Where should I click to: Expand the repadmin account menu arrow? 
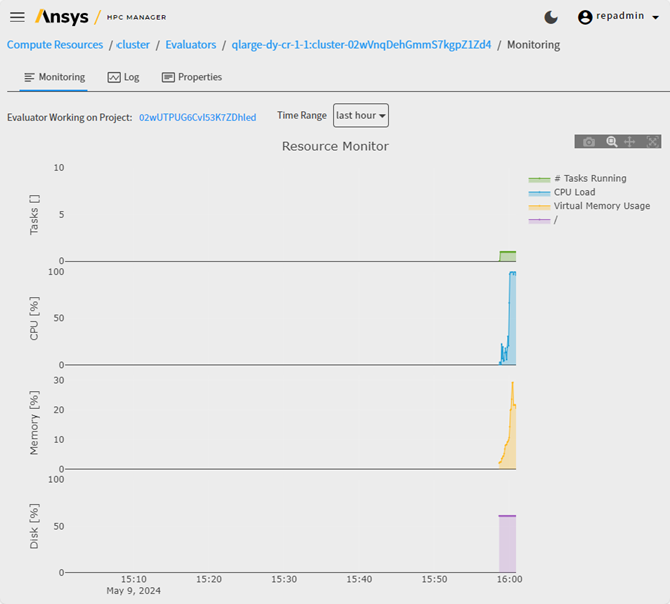tap(655, 18)
